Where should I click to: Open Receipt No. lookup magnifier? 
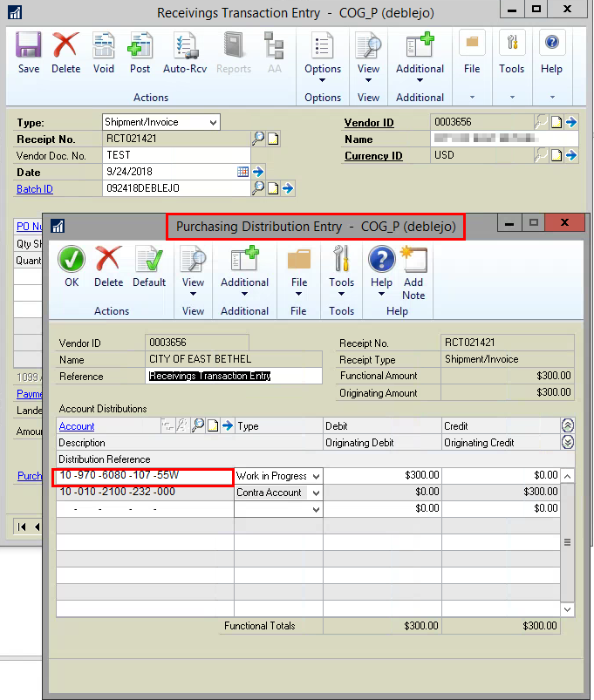click(x=257, y=139)
